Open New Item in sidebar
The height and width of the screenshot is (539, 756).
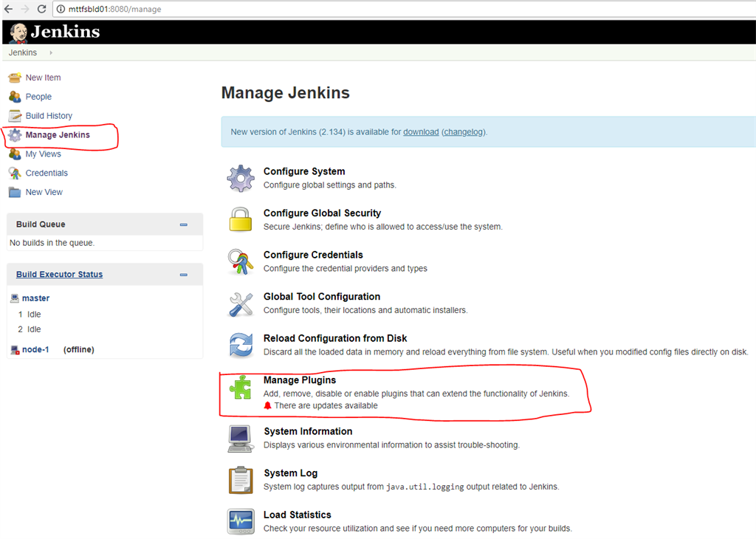(43, 78)
